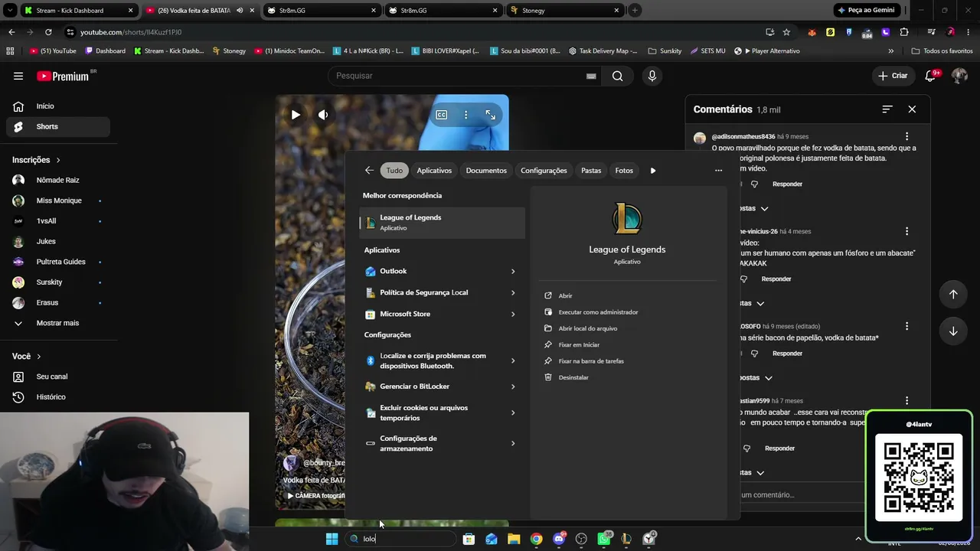The image size is (980, 551).
Task: Go back in Windows search panel
Action: [369, 171]
